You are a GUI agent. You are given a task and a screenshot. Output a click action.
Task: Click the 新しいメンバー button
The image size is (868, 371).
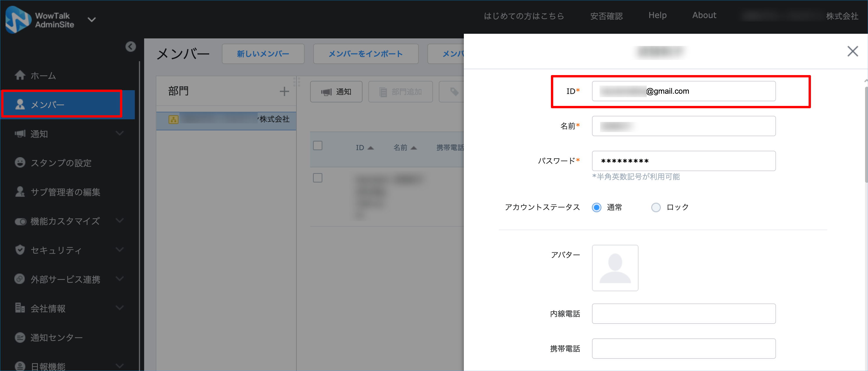[263, 54]
